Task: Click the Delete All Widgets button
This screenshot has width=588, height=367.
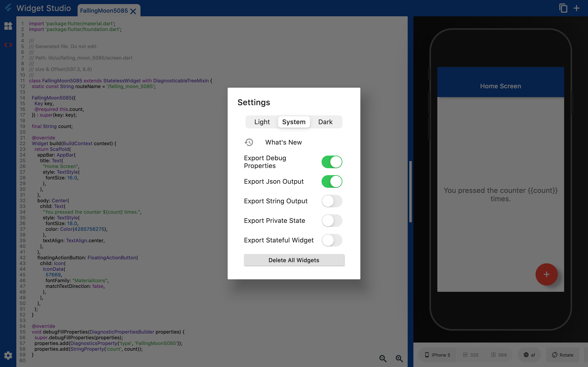Action: [294, 260]
